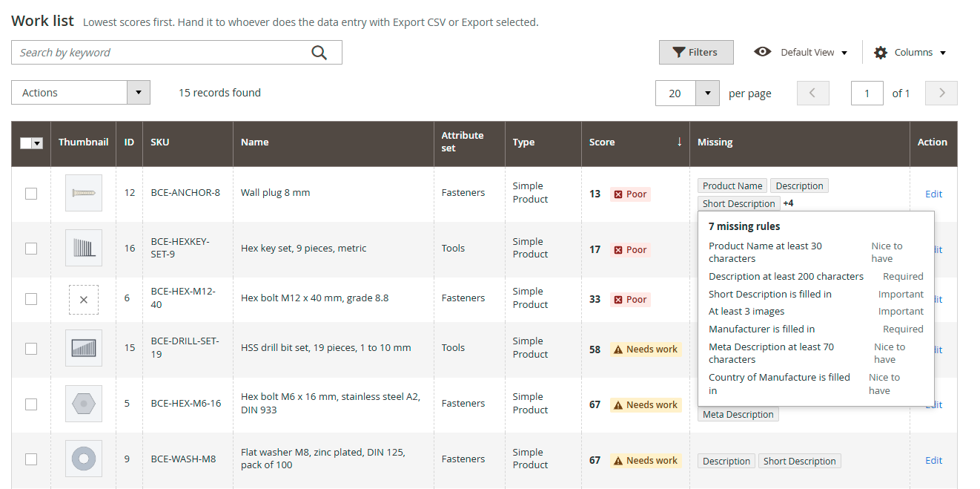
Task: Click the Poor badge on Wall plug row
Action: [630, 194]
